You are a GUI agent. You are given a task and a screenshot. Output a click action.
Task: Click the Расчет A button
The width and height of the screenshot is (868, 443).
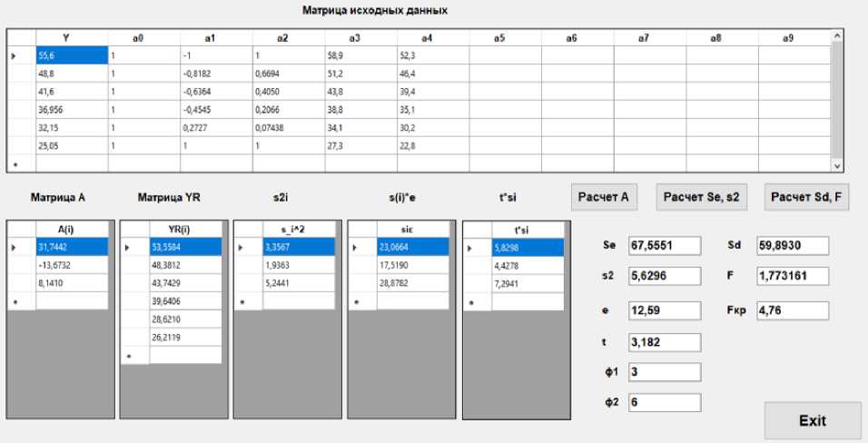[x=604, y=197]
